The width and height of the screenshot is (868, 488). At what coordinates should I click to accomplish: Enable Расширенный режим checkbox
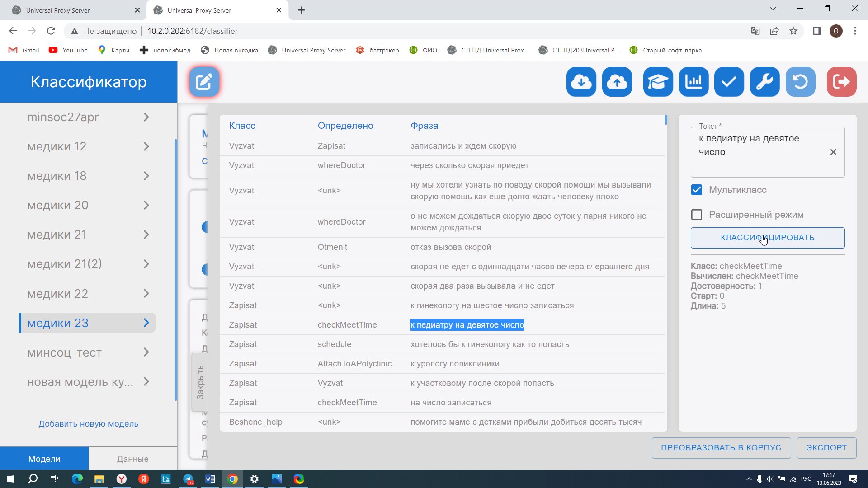697,215
